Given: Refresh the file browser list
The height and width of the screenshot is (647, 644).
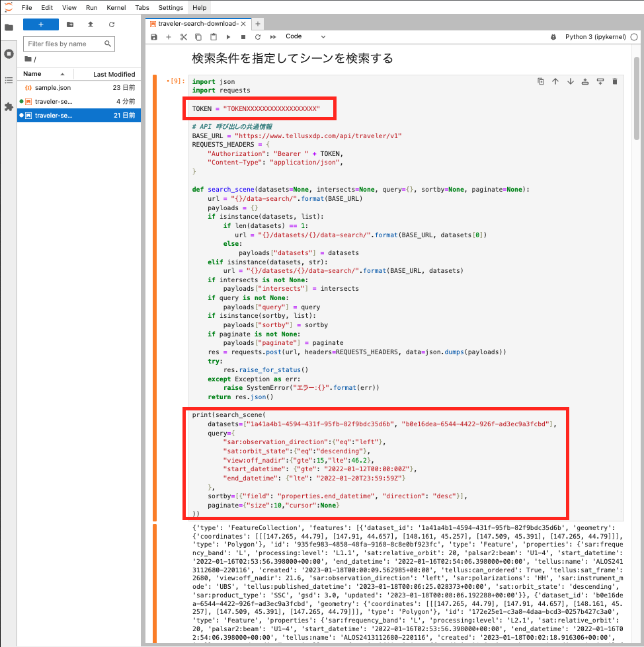Looking at the screenshot, I should point(112,24).
